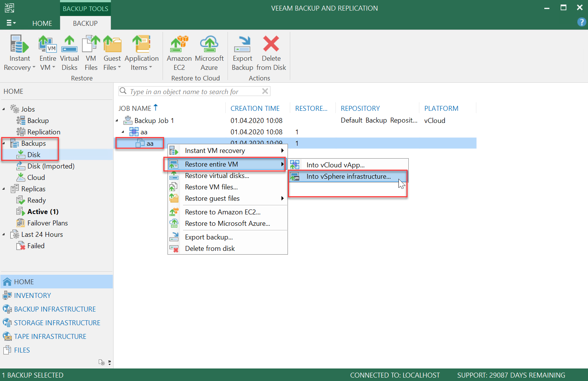Open the FILES navigation pane
Image resolution: width=588 pixels, height=381 pixels.
57,350
